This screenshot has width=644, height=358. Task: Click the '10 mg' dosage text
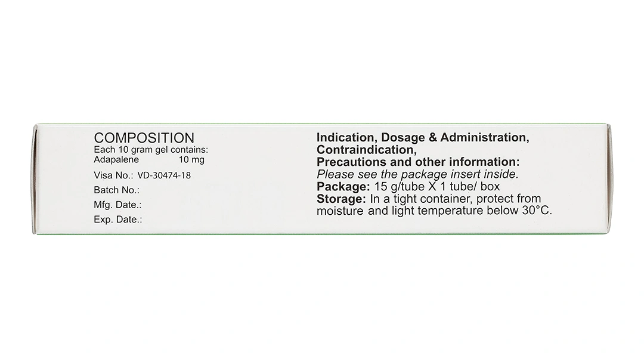coord(191,161)
